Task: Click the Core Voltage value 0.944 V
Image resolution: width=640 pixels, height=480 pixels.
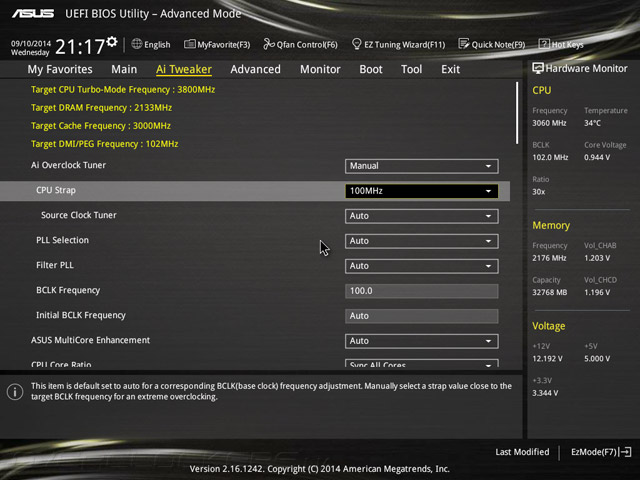Action: point(597,158)
